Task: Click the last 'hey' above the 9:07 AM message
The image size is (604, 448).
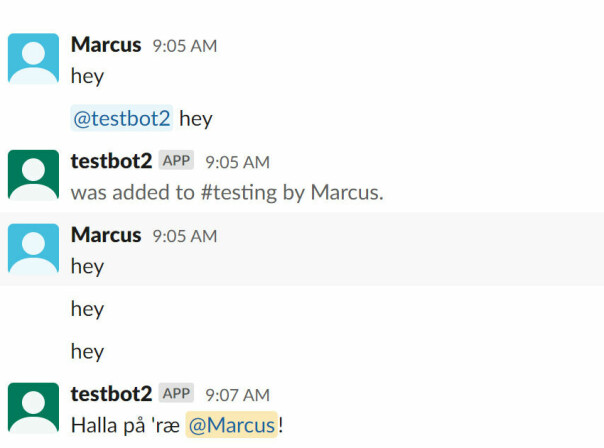Action: (x=87, y=352)
